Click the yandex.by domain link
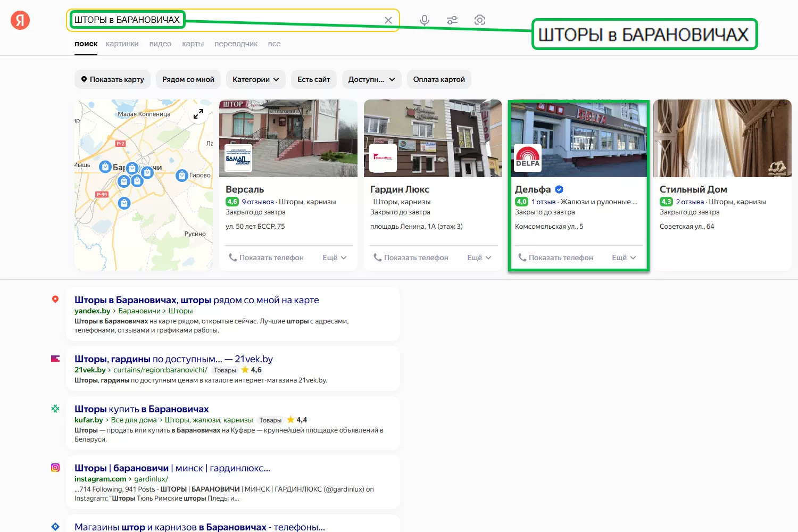The image size is (798, 532). pyautogui.click(x=93, y=311)
